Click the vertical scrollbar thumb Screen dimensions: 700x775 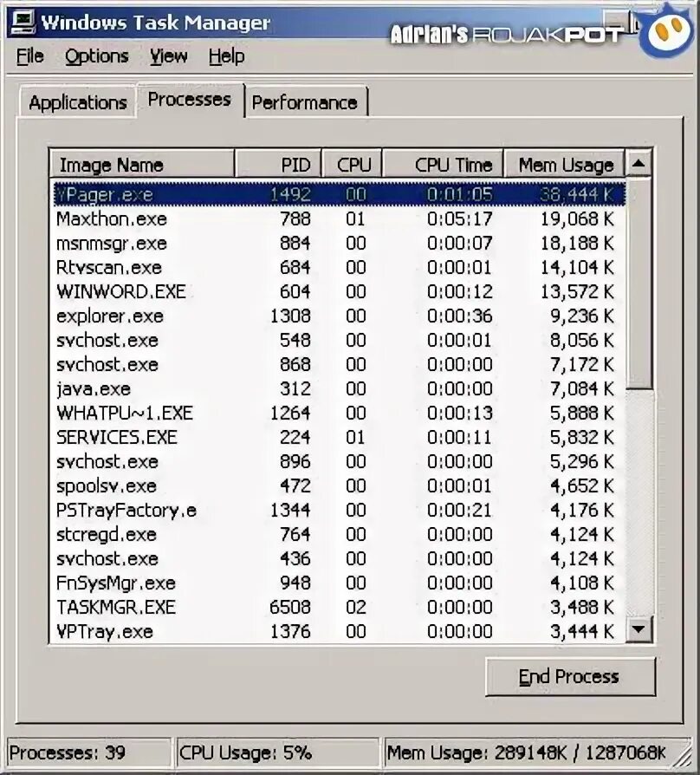[x=638, y=283]
